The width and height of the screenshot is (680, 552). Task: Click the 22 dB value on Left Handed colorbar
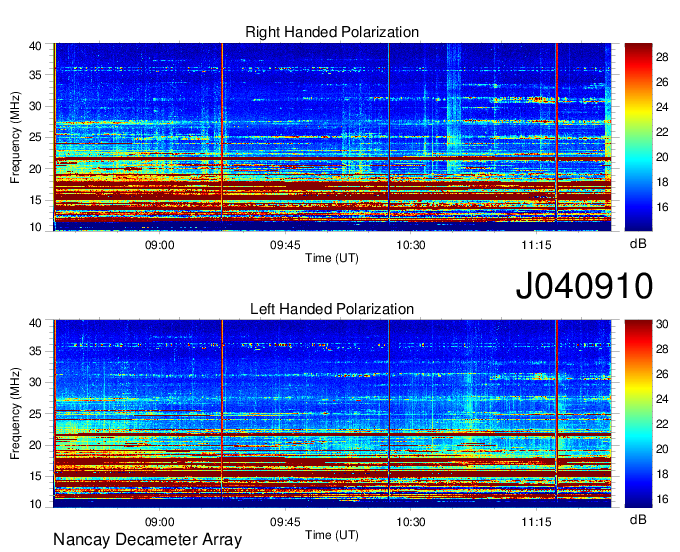coord(662,424)
